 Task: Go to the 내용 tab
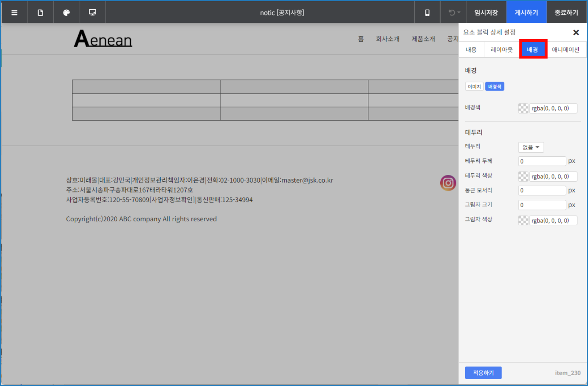point(471,50)
